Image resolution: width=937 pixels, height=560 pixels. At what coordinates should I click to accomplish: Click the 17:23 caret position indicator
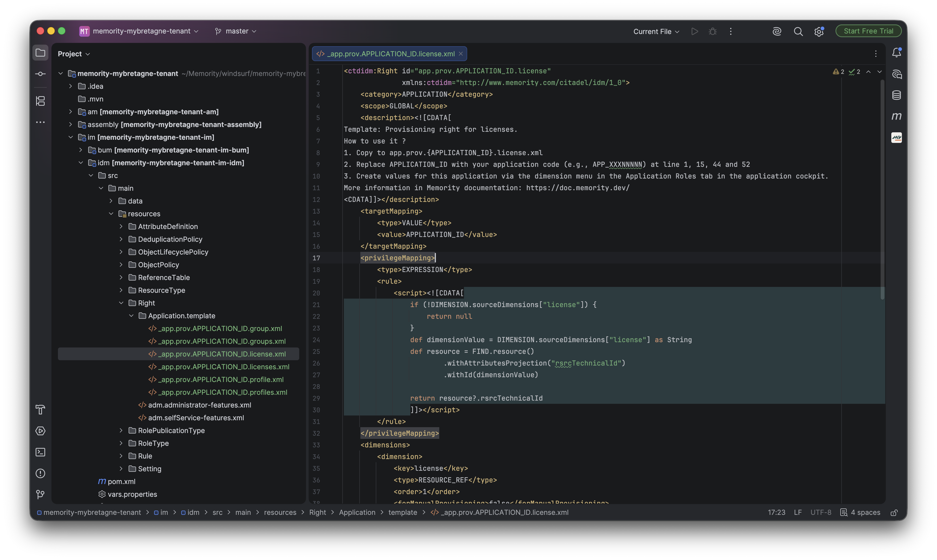click(x=776, y=512)
